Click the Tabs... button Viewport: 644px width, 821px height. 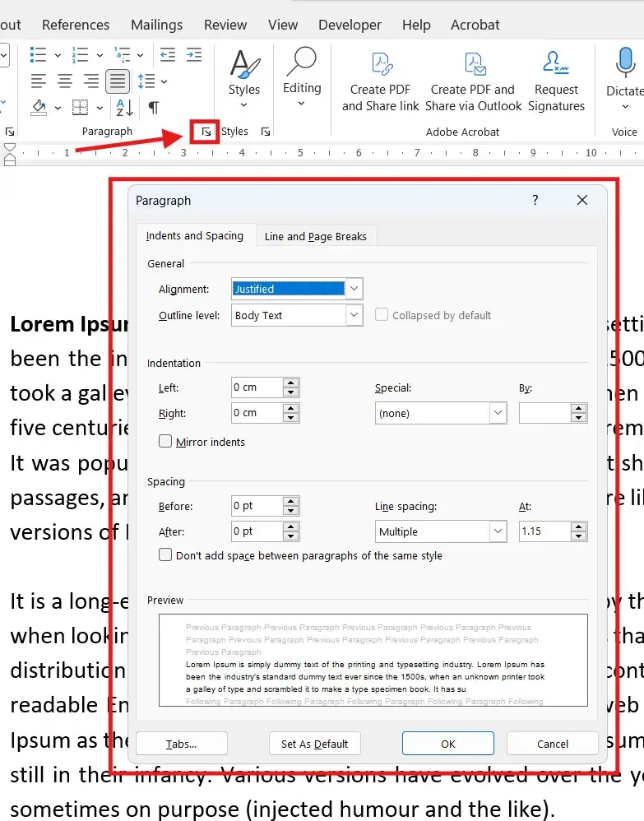tap(181, 744)
